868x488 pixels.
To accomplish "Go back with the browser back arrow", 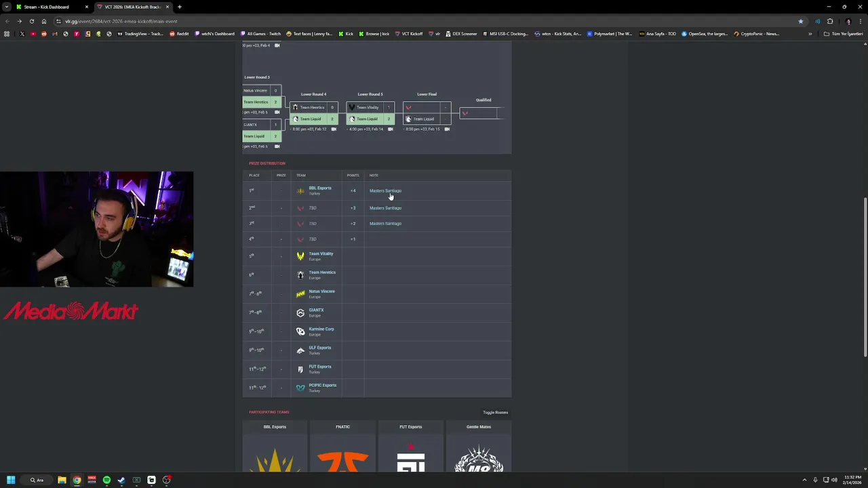I will tap(7, 21).
